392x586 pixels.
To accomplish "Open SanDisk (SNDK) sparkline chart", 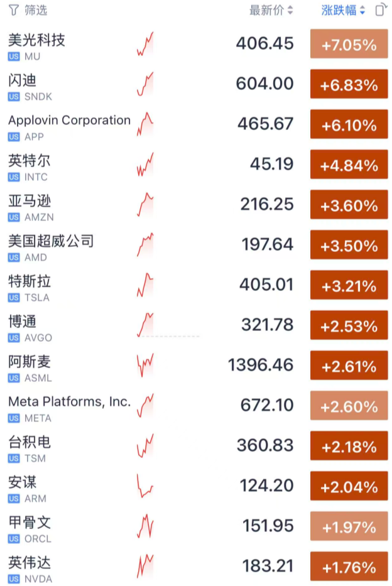I will click(x=145, y=85).
